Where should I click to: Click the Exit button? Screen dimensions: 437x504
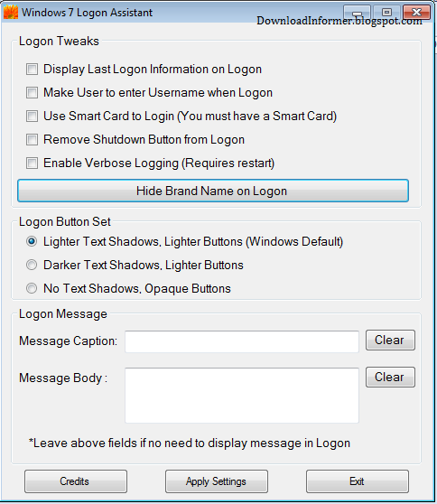click(x=358, y=481)
